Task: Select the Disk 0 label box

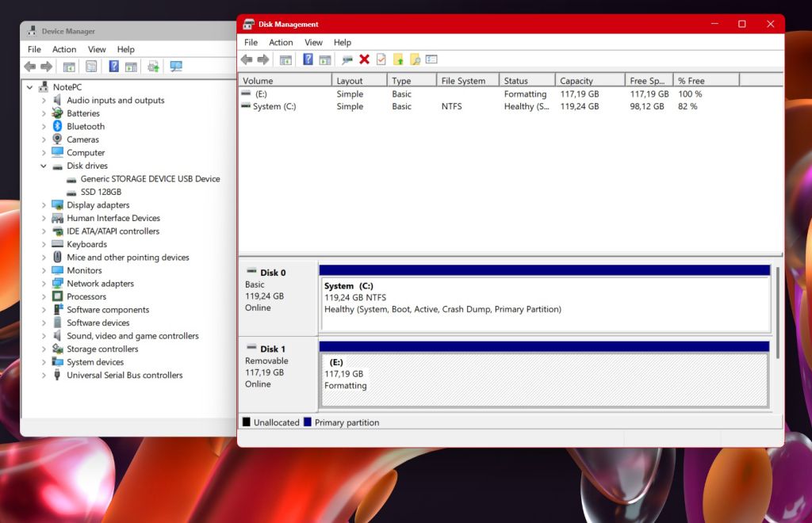Action: coord(278,299)
